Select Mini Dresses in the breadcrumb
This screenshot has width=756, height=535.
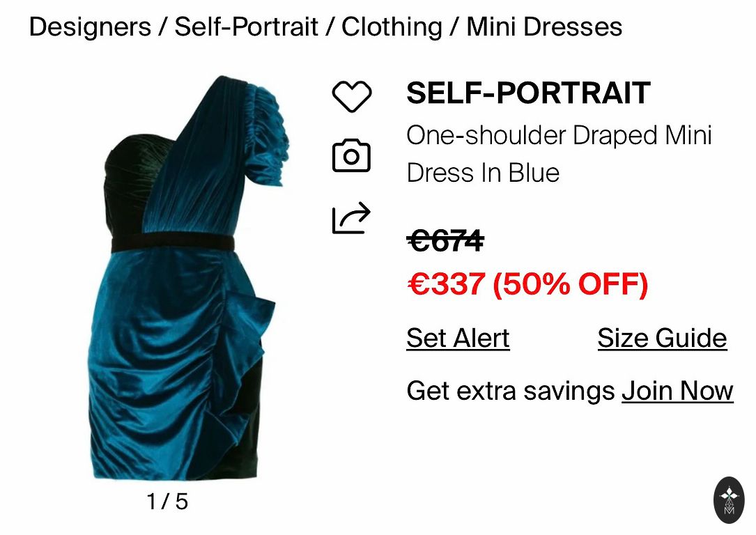[544, 26]
